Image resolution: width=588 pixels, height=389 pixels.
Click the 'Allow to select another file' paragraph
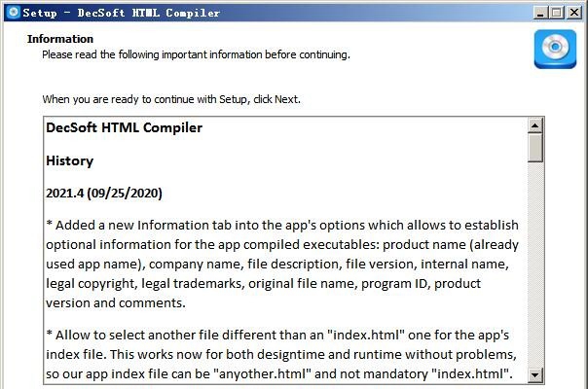(x=281, y=354)
